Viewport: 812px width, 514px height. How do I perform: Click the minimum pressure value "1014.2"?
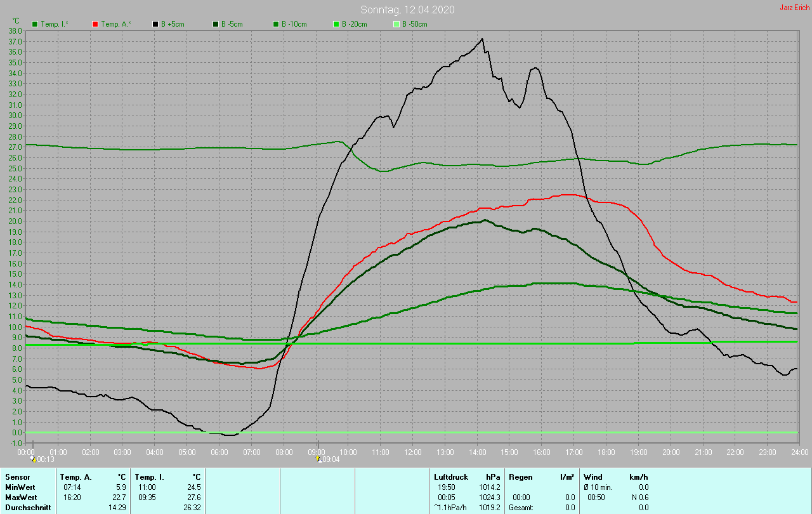click(490, 487)
